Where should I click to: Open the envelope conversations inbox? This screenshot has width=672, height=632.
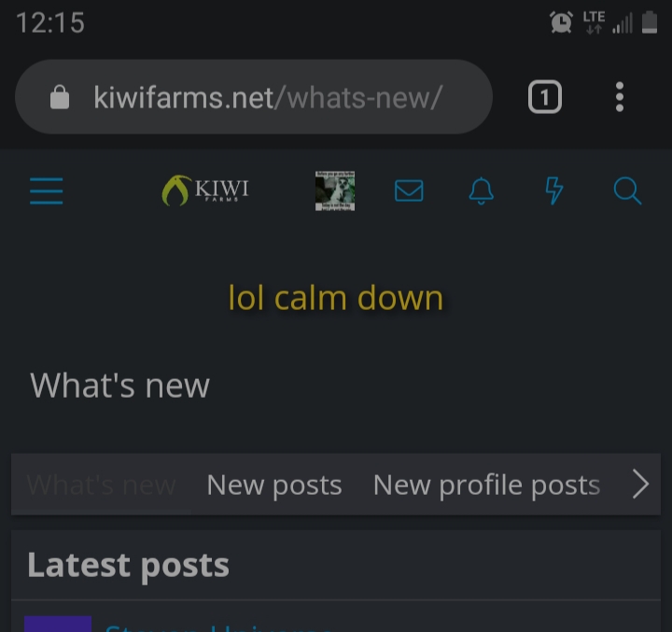point(409,190)
